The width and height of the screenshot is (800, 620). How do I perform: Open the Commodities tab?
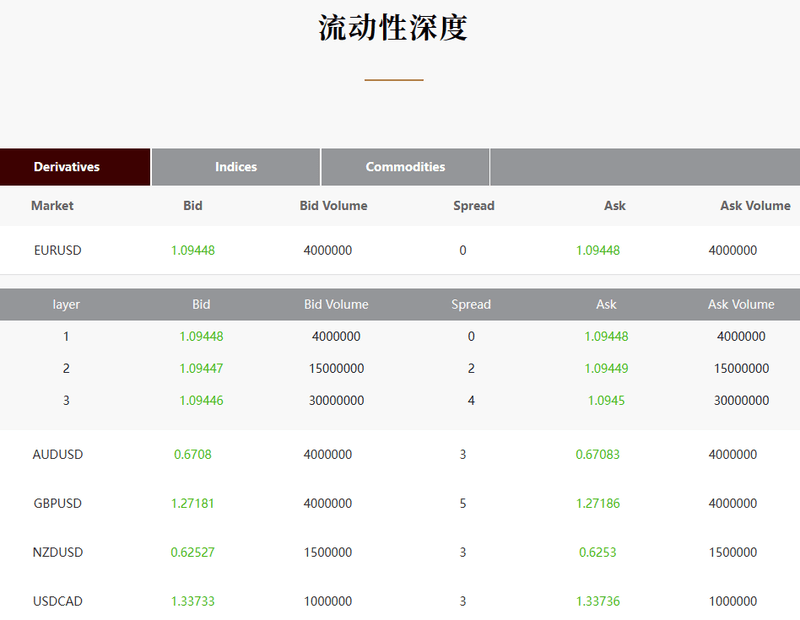tap(405, 166)
